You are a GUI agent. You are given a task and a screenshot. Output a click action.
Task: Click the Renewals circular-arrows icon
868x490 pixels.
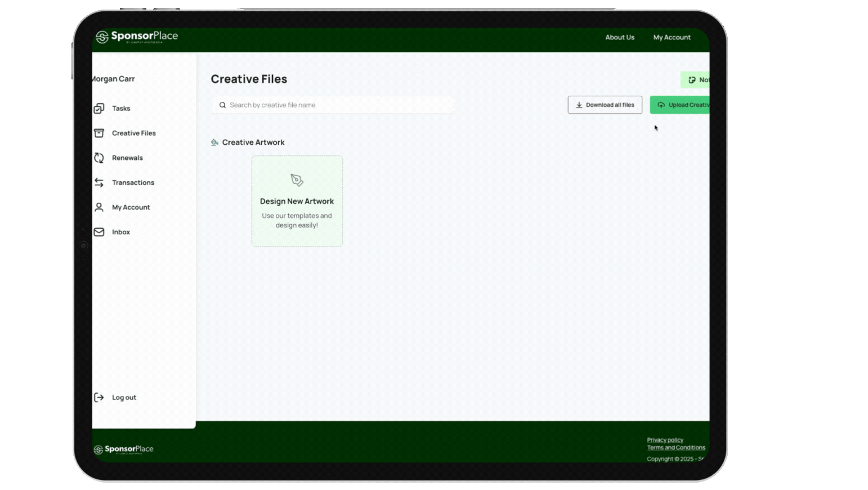coord(99,158)
